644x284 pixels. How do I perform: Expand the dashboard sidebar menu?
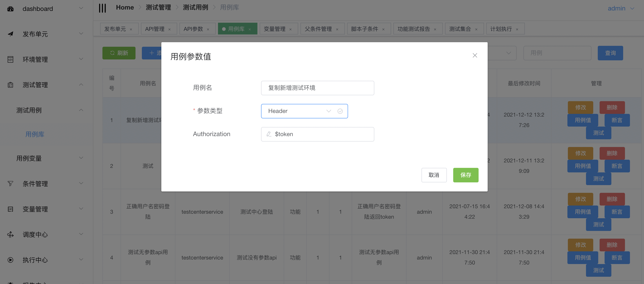81,8
